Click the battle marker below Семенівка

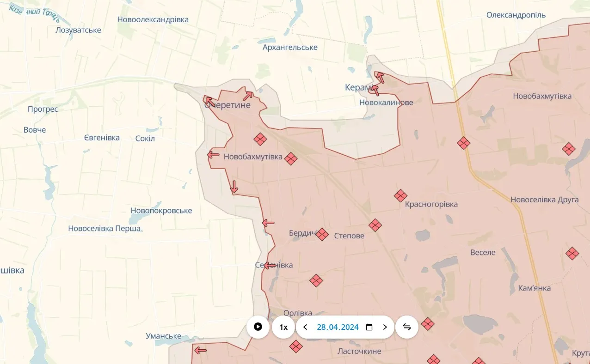(316, 280)
